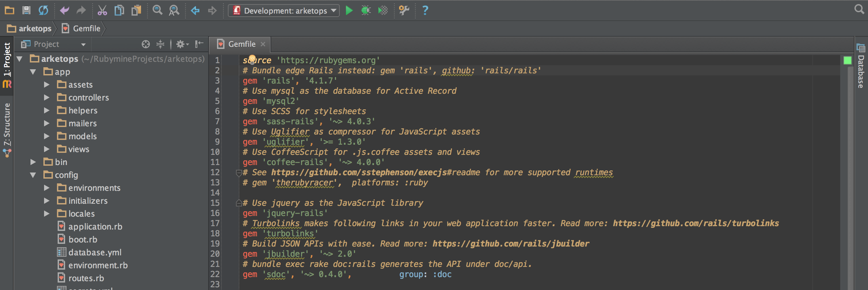Close the Gemfile editor tab
This screenshot has width=868, height=290.
263,44
